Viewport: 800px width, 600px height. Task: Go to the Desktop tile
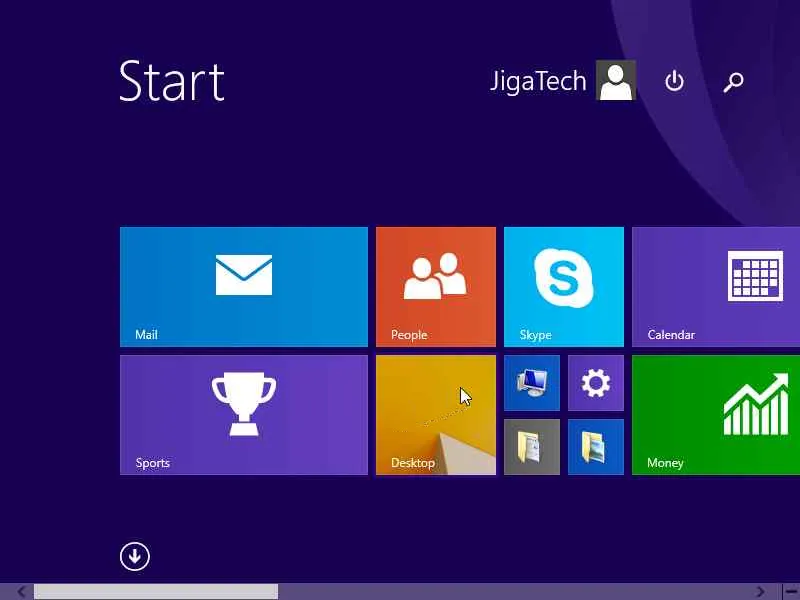(436, 415)
